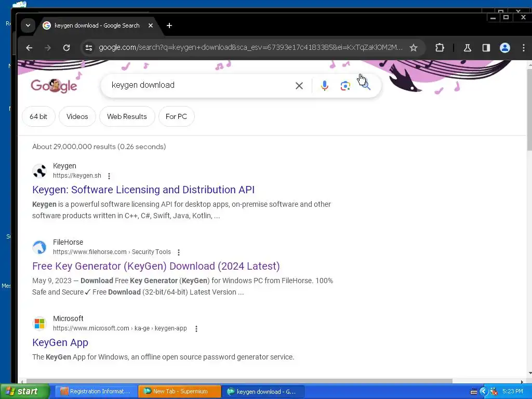This screenshot has width=532, height=399.
Task: Click the horizontal page scrollbar thumb
Action: tap(239, 381)
